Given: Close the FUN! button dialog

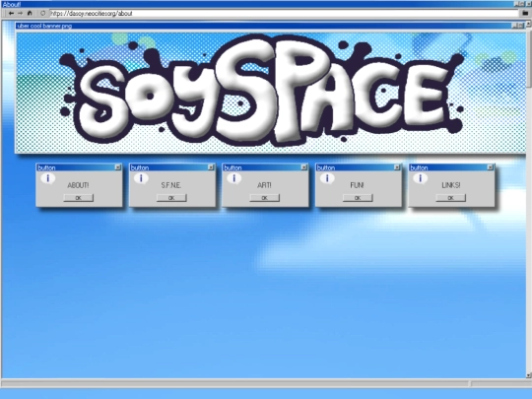Looking at the screenshot, I should [x=397, y=167].
